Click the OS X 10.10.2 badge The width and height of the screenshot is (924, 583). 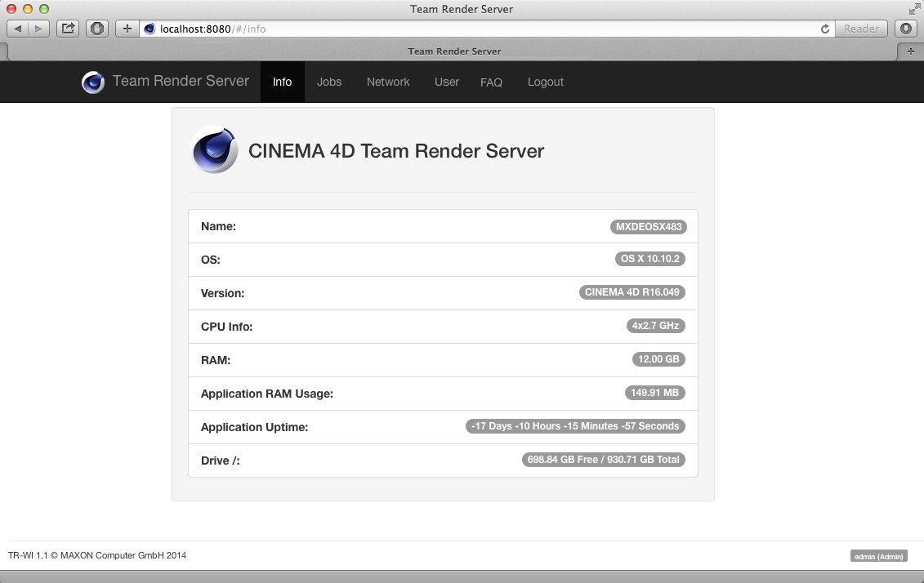point(650,259)
